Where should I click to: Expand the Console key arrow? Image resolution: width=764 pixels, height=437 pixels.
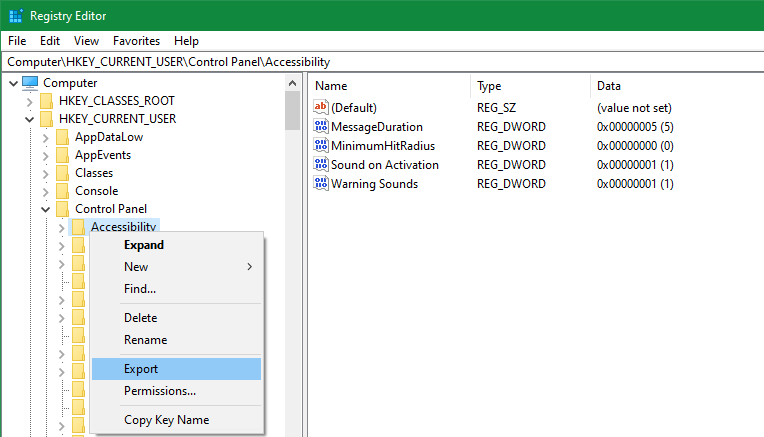[x=45, y=191]
